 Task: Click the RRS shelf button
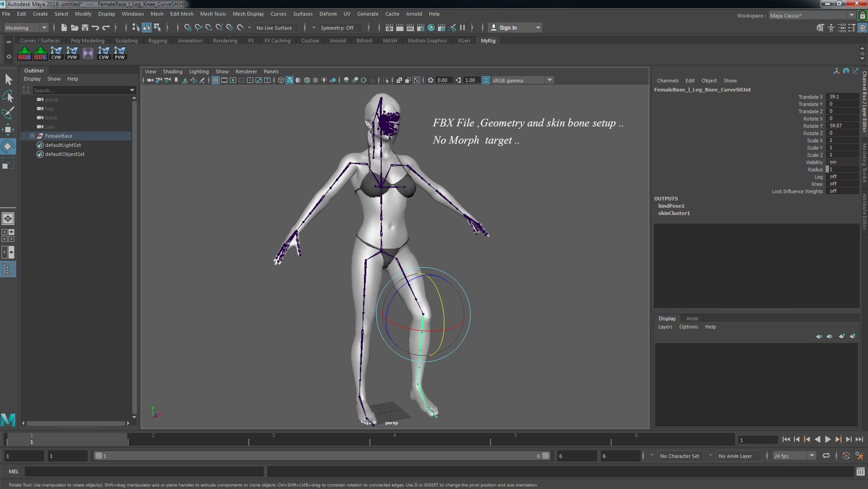(40, 53)
